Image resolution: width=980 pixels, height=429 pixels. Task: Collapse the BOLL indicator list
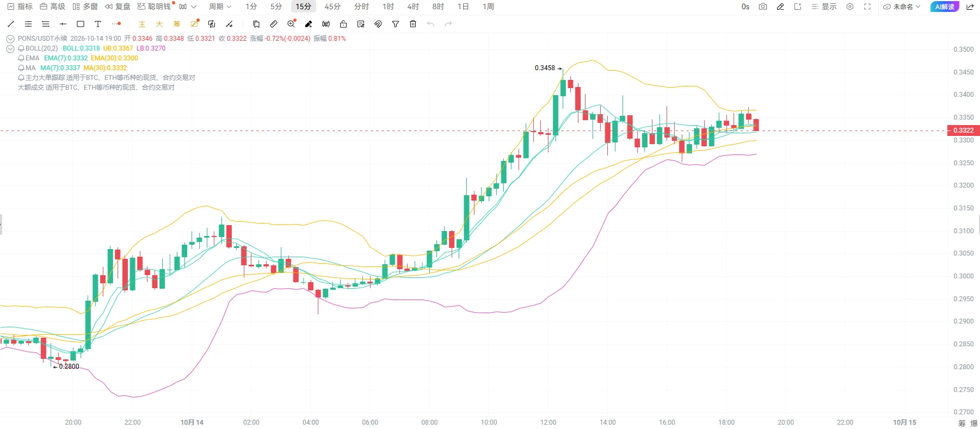[10, 48]
